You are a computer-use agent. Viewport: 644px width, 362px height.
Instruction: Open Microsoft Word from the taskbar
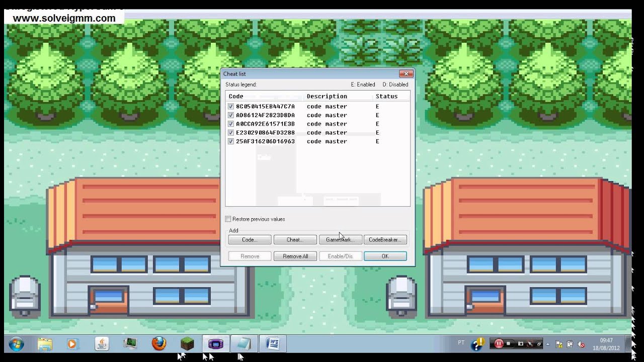pos(273,344)
